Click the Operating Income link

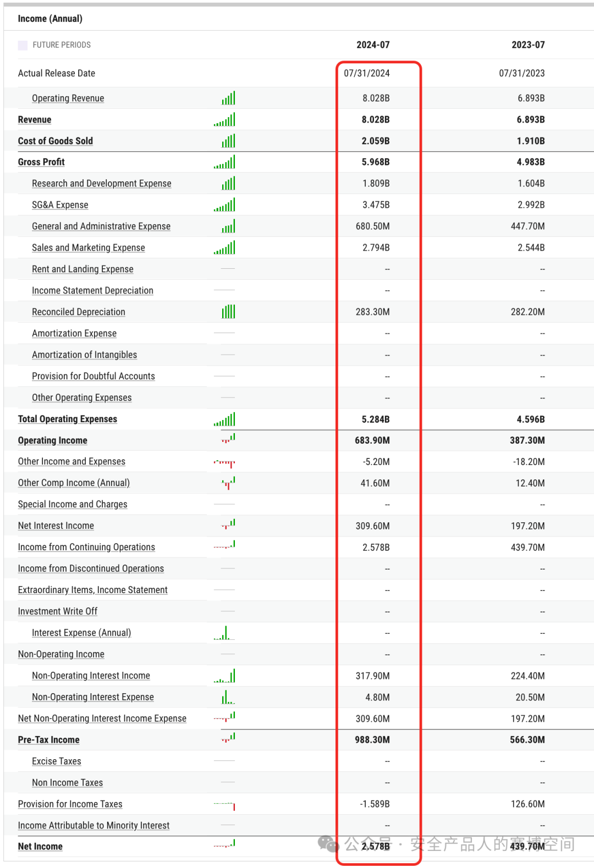tap(53, 441)
